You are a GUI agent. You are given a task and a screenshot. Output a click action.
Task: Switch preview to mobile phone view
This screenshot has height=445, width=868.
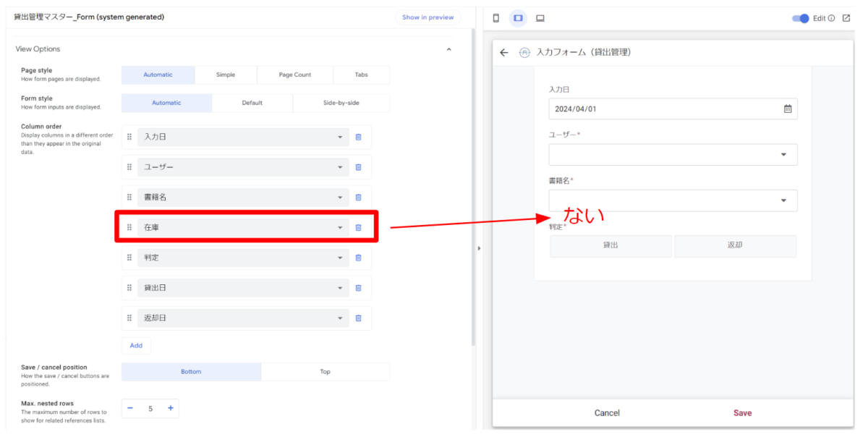click(x=496, y=17)
